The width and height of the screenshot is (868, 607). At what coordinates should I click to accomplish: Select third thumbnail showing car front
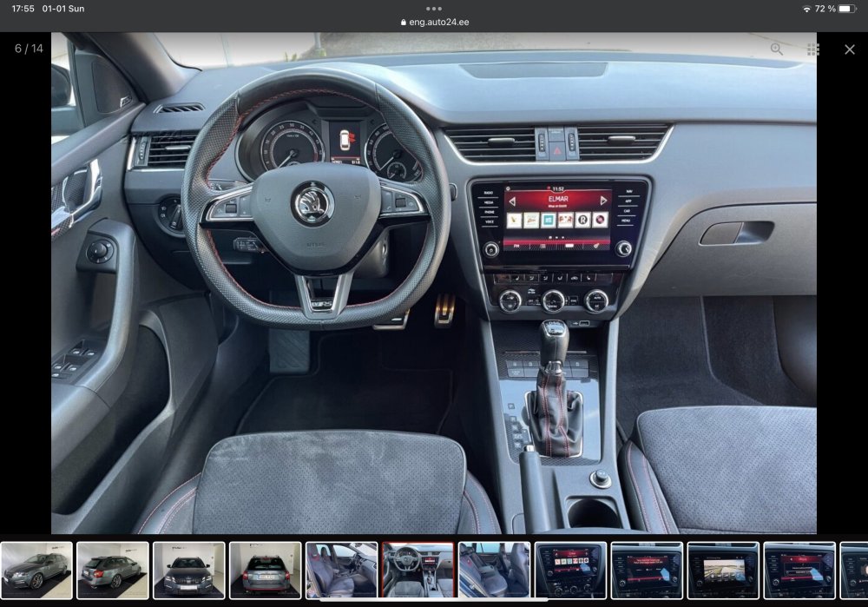pos(189,571)
